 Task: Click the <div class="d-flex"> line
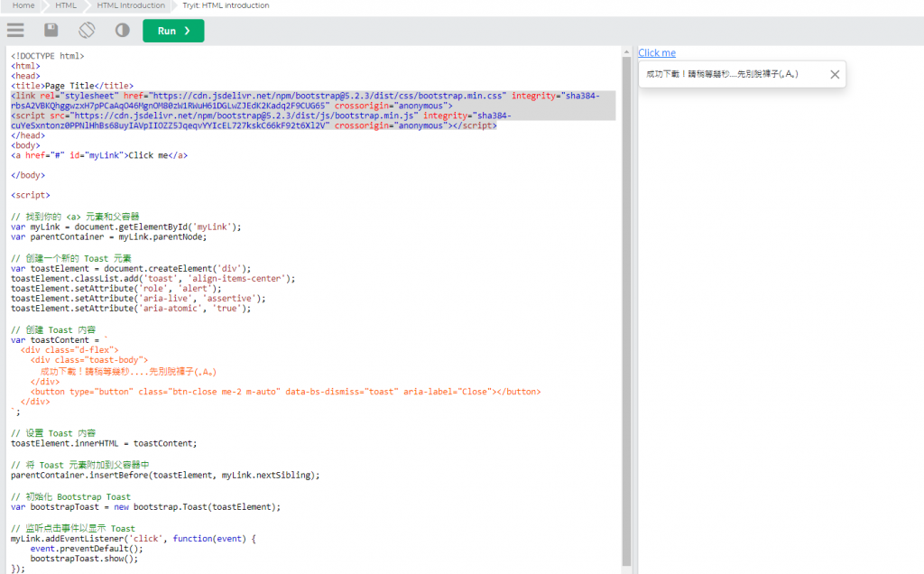69,350
